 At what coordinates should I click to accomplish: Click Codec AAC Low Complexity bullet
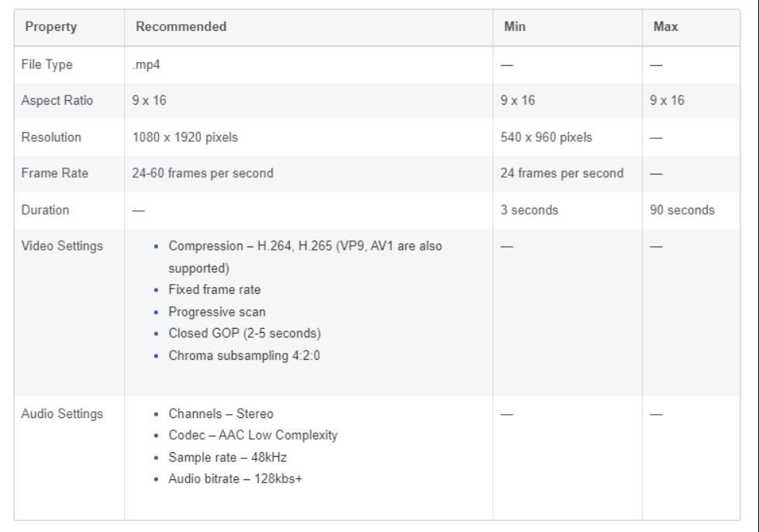253,436
